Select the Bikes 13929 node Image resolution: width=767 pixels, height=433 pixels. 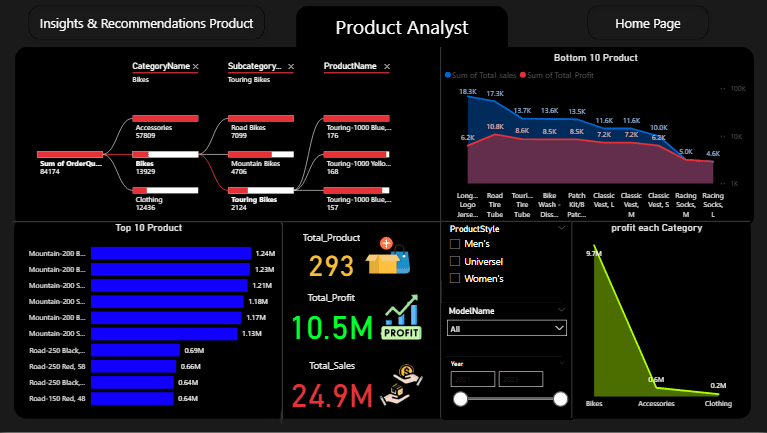coord(165,154)
